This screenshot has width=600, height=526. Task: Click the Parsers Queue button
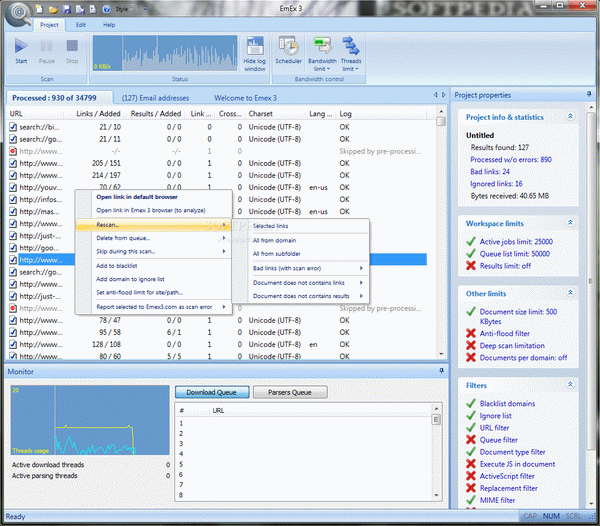(289, 393)
